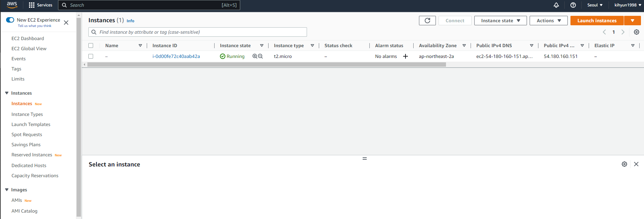Open the kihyun1998 account menu

628,5
